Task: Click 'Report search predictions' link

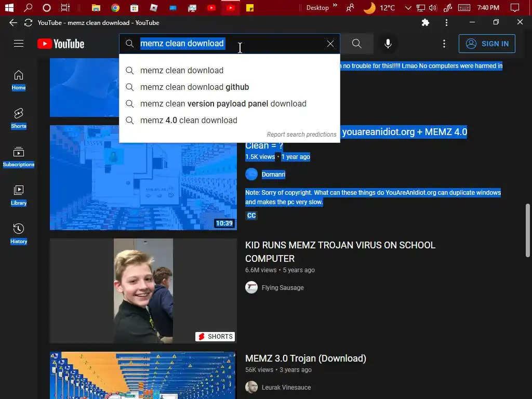Action: click(301, 135)
